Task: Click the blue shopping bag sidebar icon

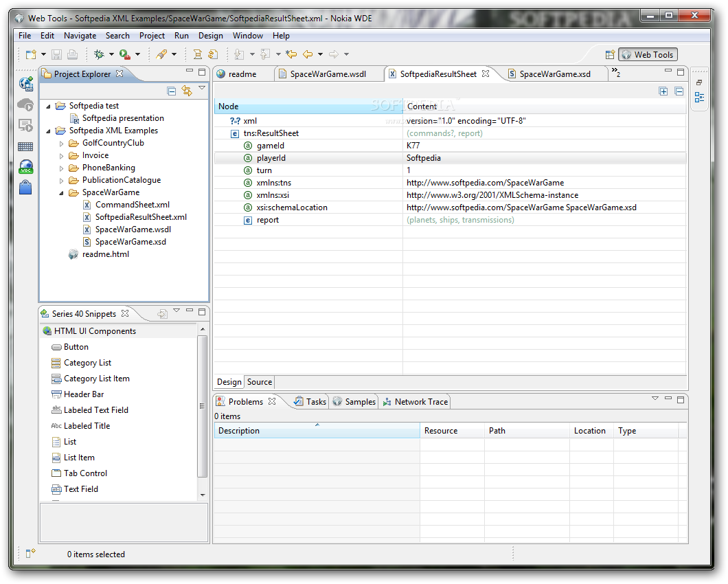Action: 25,188
